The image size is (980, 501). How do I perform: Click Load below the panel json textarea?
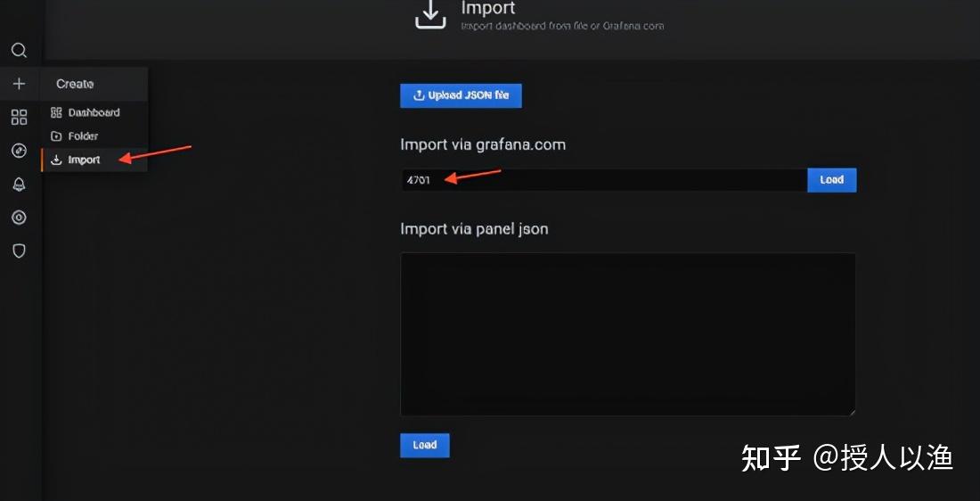[x=424, y=446]
